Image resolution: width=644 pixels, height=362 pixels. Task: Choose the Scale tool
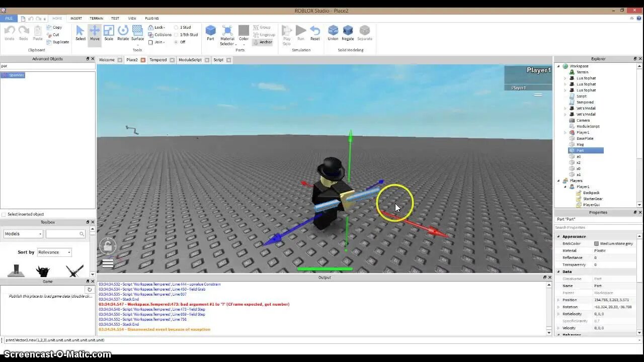109,33
